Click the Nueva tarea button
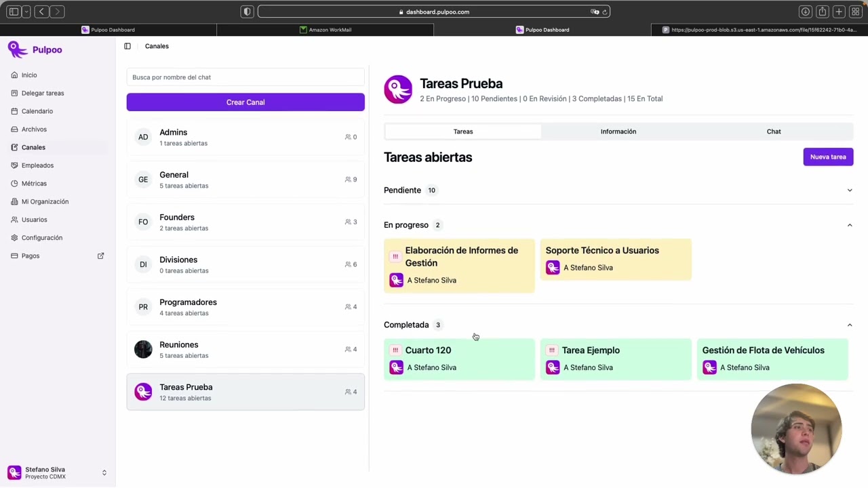 coord(828,157)
